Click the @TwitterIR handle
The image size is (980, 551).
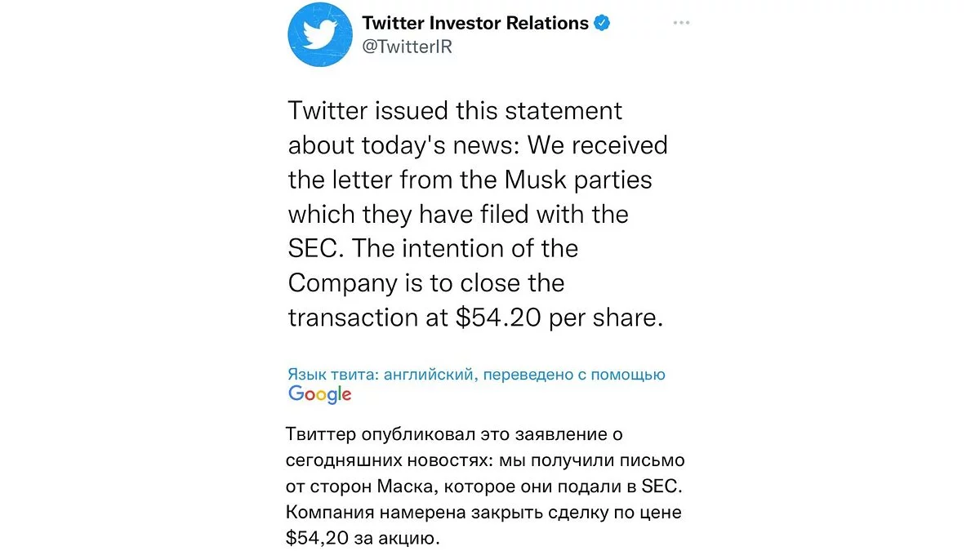pos(407,47)
